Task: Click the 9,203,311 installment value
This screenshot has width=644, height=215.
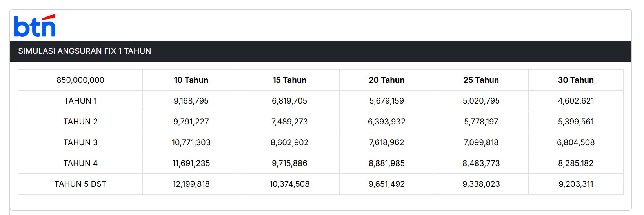Action: (576, 184)
